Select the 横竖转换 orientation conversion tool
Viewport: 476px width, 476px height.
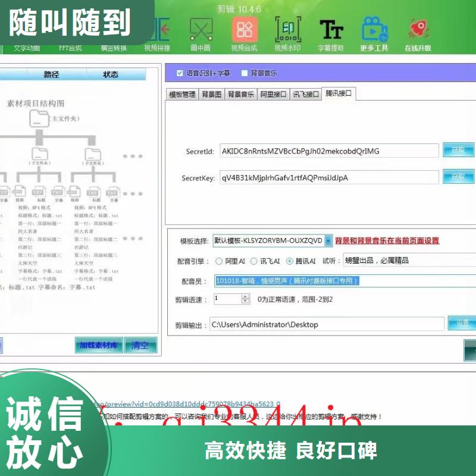(x=114, y=48)
